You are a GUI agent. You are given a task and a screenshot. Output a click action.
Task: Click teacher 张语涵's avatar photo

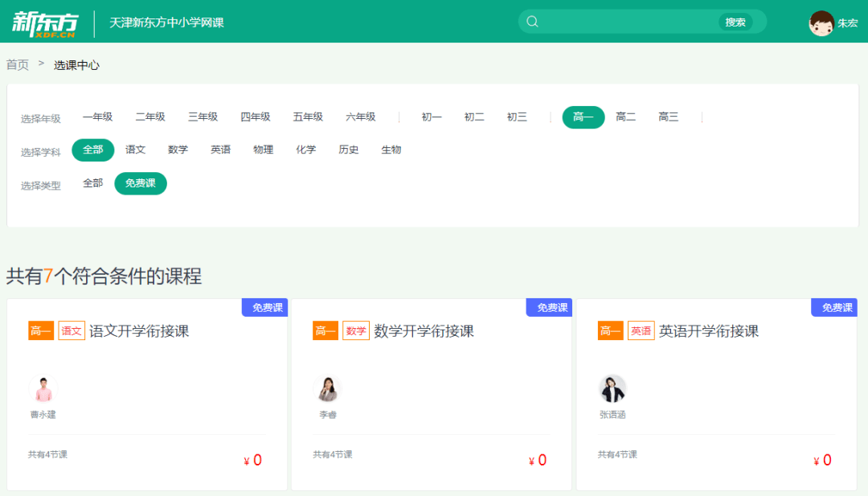click(x=612, y=390)
